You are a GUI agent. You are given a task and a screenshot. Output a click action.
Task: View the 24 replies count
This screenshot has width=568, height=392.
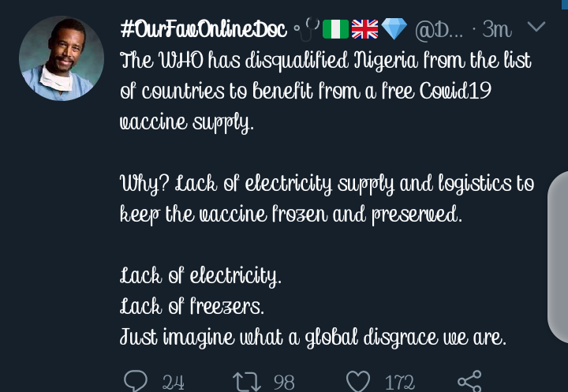point(173,383)
